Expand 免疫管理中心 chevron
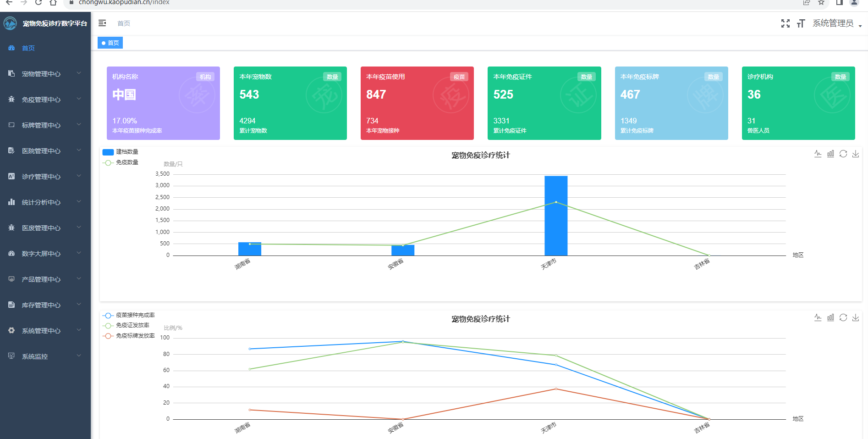This screenshot has width=868, height=439. (79, 99)
